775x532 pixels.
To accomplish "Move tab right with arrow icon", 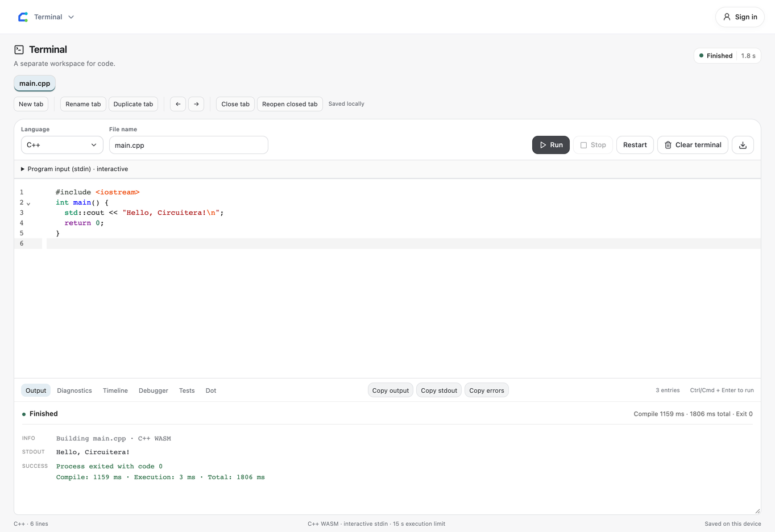I will click(196, 104).
